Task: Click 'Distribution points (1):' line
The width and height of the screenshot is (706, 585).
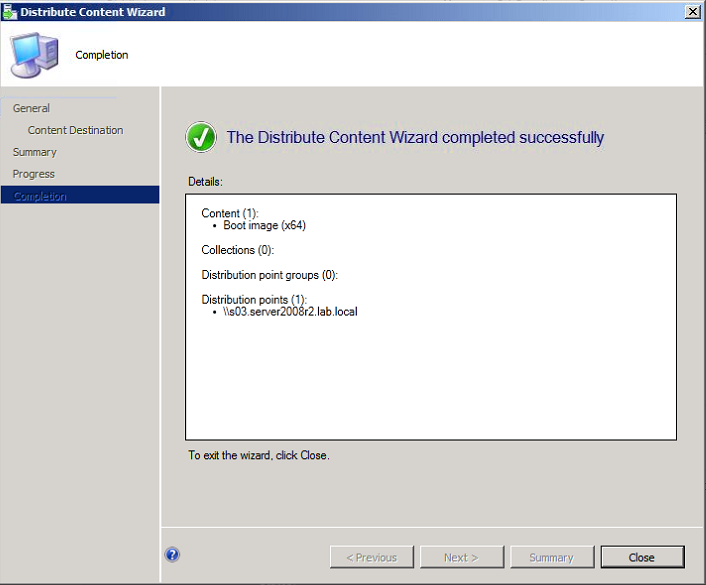Action: (253, 299)
